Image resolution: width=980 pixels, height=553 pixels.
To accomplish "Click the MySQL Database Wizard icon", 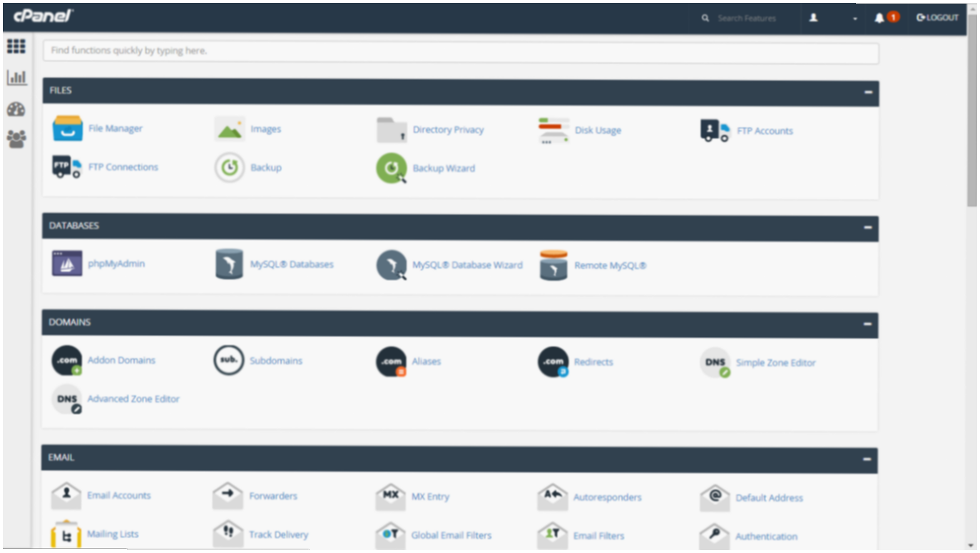I will tap(392, 265).
